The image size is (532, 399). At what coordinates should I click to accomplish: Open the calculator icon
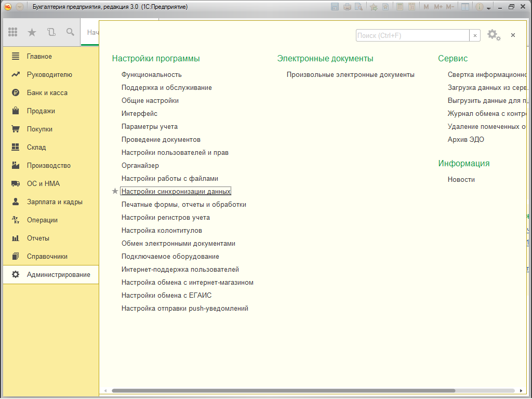pyautogui.click(x=400, y=7)
